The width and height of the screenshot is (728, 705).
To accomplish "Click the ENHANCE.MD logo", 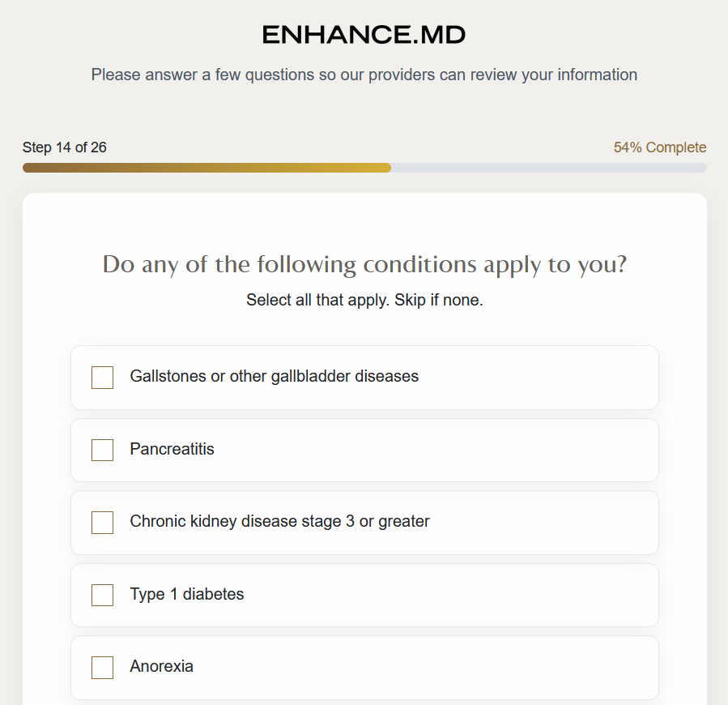I will pos(364,35).
